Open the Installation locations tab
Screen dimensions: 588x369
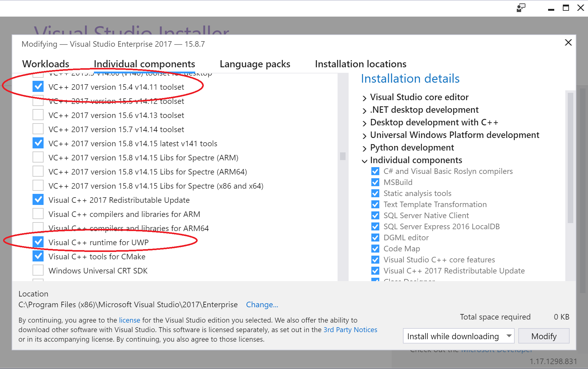tap(361, 64)
